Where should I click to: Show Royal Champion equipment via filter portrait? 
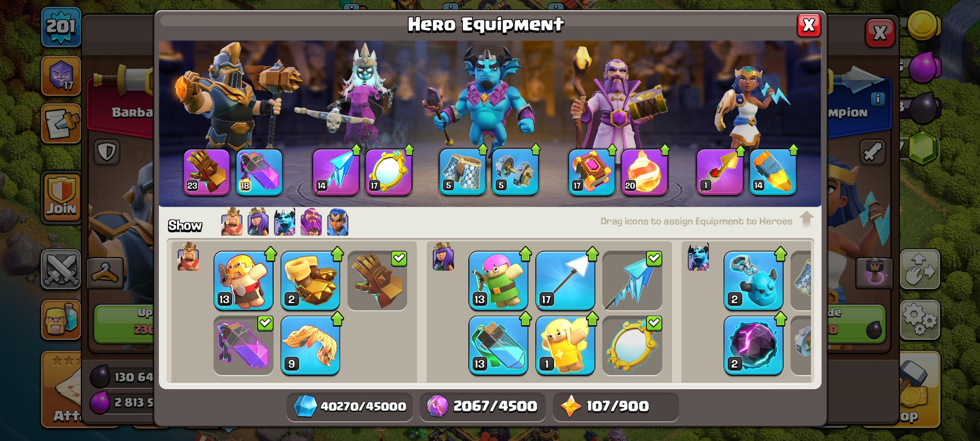coord(338,222)
